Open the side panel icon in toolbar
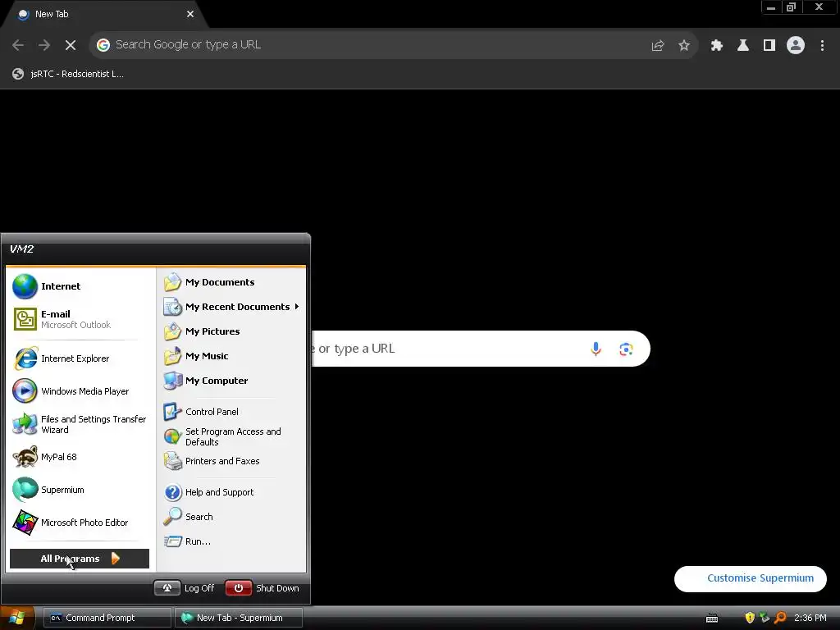The height and width of the screenshot is (630, 840). click(769, 45)
